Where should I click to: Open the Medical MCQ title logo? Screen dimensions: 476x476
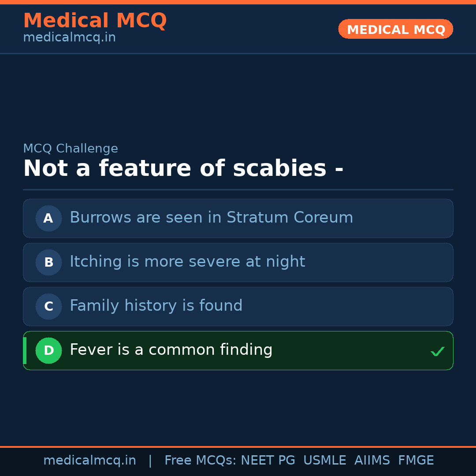95,21
